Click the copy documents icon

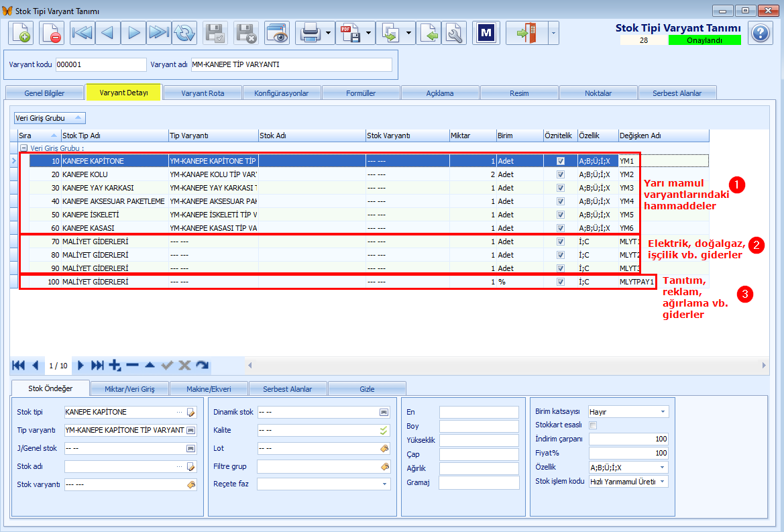[x=390, y=33]
